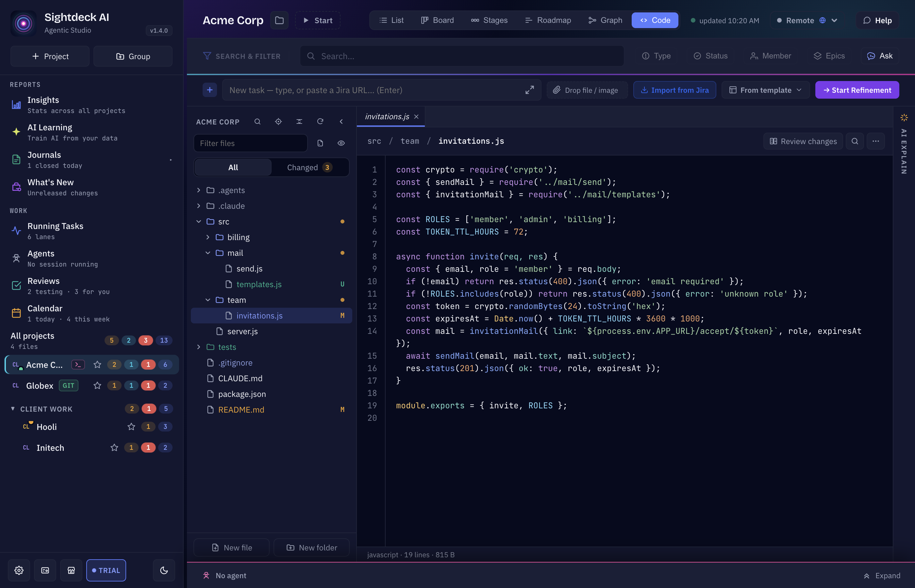
Task: Collapse the mail folder
Action: click(x=208, y=253)
